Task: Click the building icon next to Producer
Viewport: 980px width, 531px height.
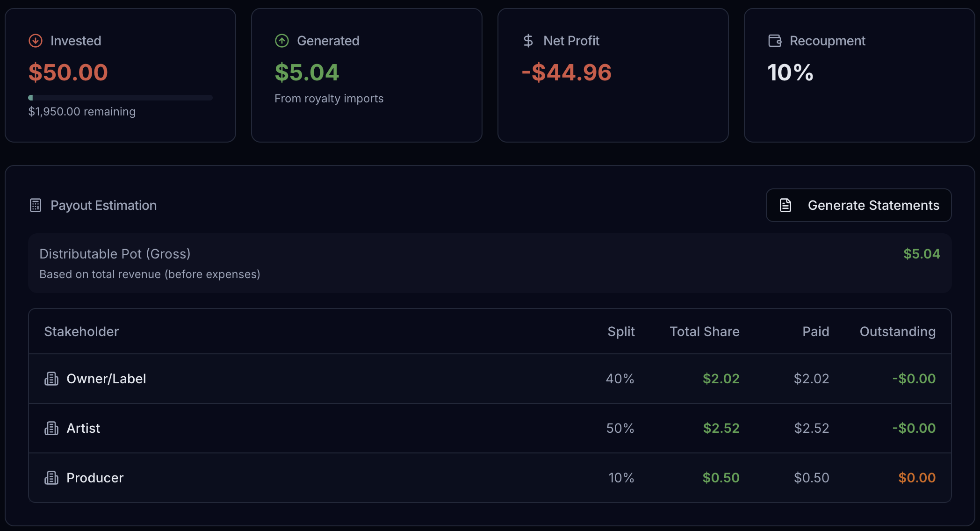Action: [x=52, y=478]
